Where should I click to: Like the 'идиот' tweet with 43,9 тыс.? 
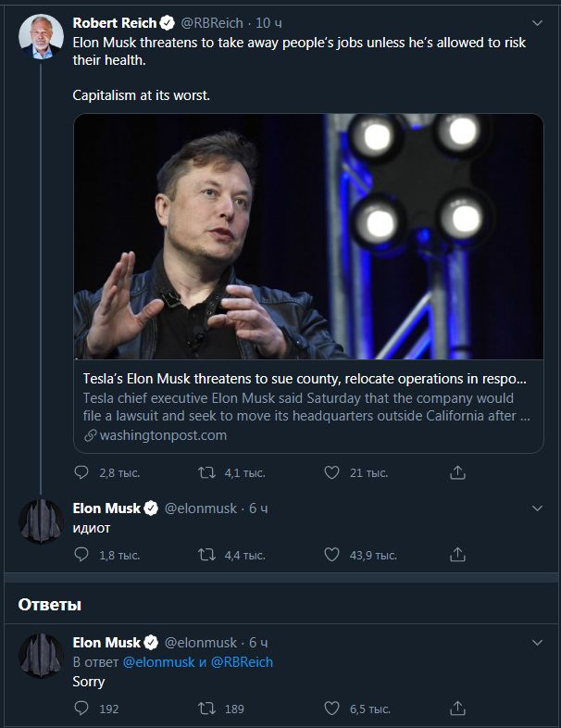click(332, 555)
